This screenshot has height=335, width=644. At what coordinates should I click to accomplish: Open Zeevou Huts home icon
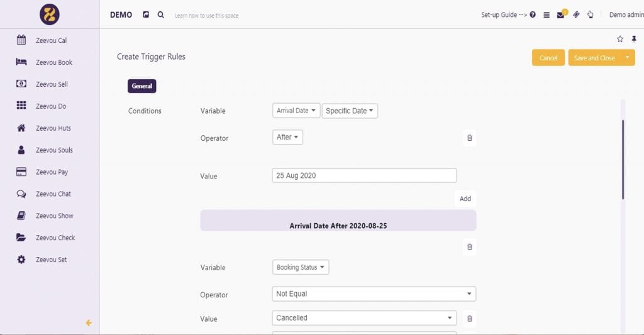[x=21, y=128]
